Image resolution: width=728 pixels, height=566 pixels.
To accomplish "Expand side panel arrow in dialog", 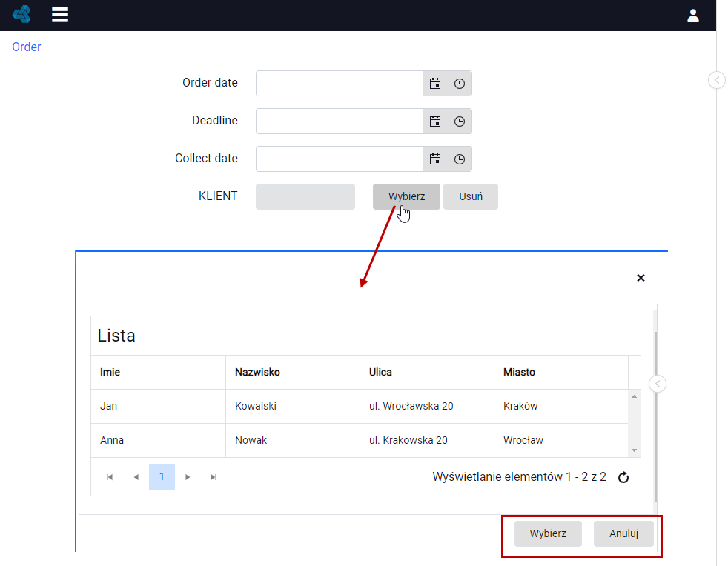I will 658,384.
